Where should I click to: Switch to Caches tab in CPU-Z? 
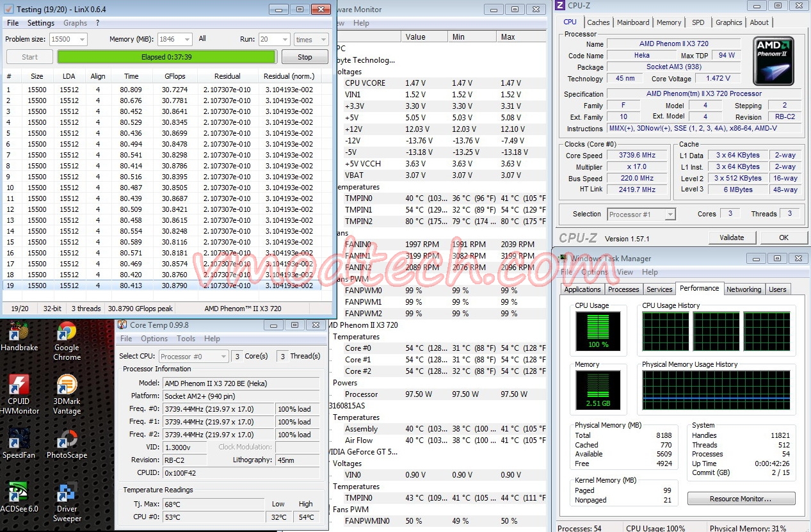pos(598,22)
